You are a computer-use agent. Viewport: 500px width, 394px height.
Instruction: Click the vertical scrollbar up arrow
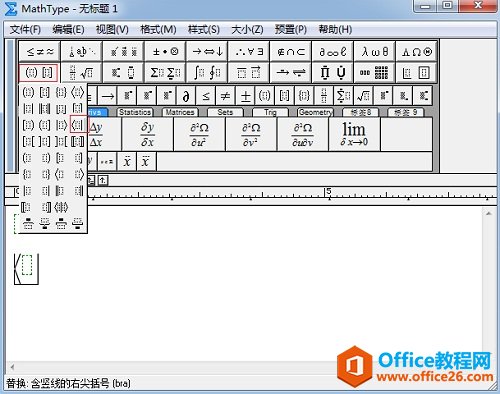489,213
